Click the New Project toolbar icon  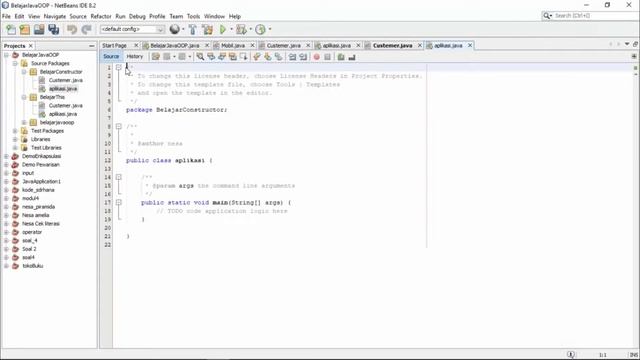pyautogui.click(x=25, y=29)
